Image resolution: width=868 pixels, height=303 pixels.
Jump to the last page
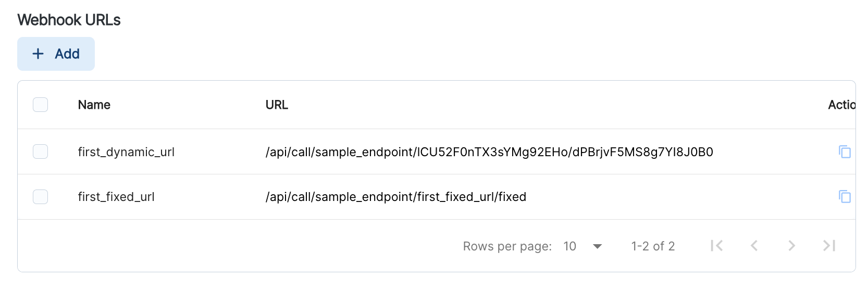coord(829,246)
